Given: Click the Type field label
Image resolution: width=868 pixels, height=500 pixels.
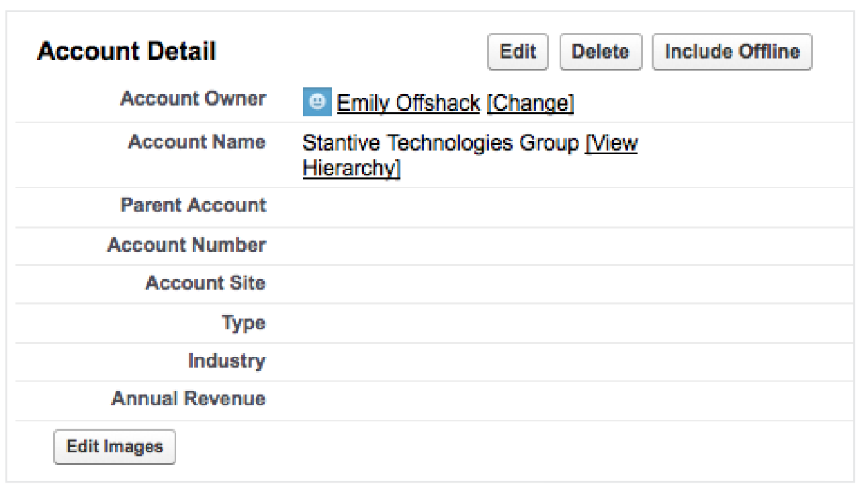Looking at the screenshot, I should 243,323.
